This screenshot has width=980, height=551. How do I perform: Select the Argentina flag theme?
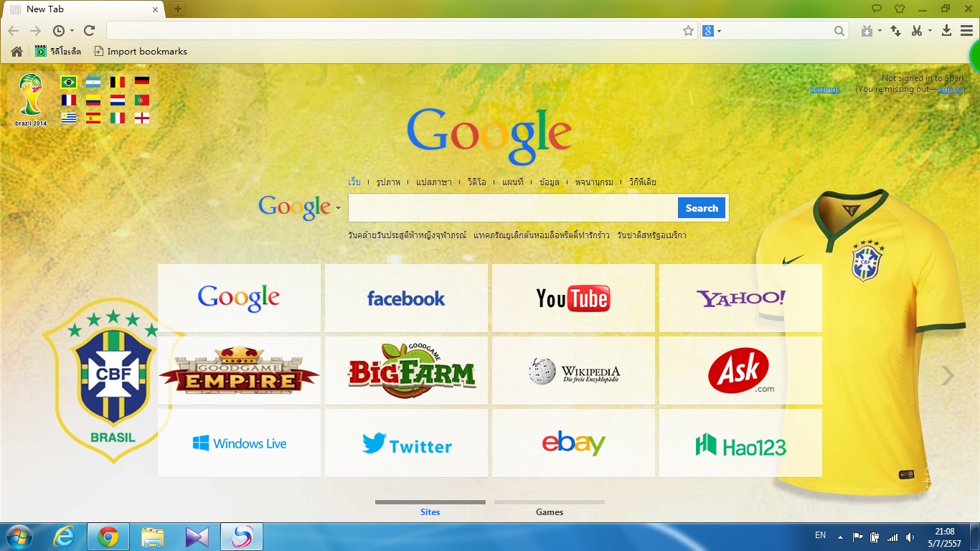(x=93, y=82)
